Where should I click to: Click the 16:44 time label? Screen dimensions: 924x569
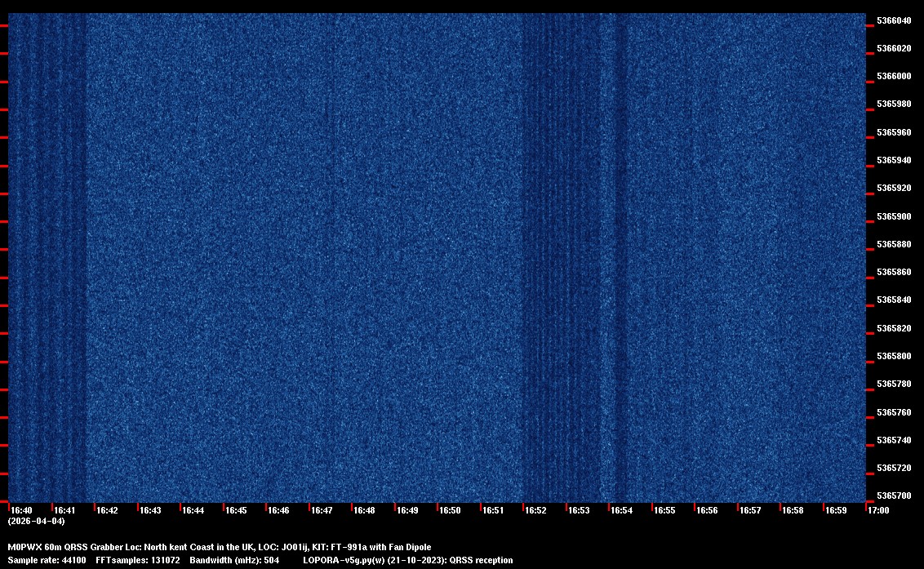coord(193,510)
